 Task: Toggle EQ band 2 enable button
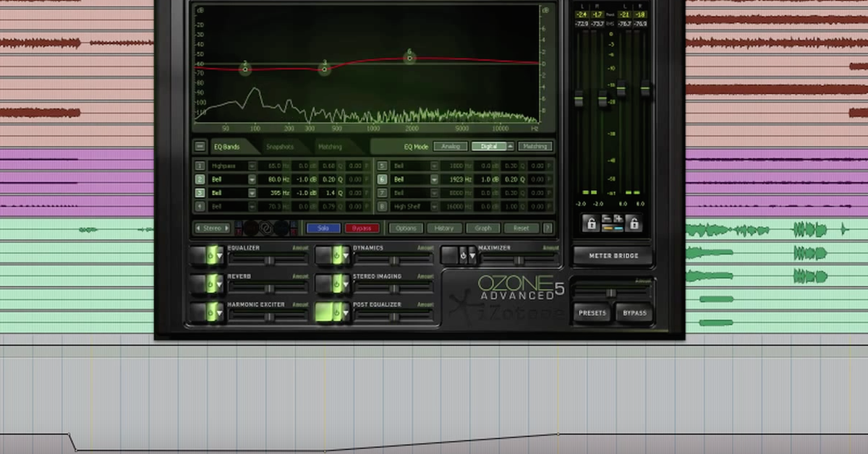200,179
